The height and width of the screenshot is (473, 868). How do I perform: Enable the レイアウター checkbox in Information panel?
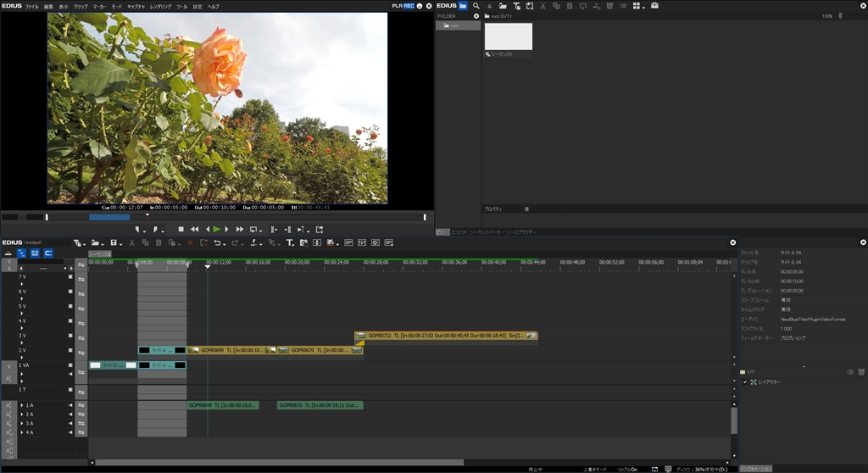coord(745,382)
